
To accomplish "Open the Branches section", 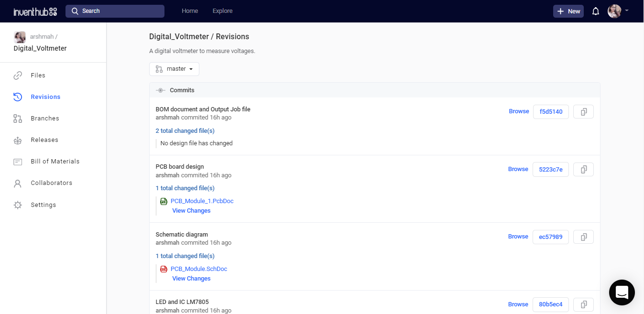I will [x=44, y=119].
